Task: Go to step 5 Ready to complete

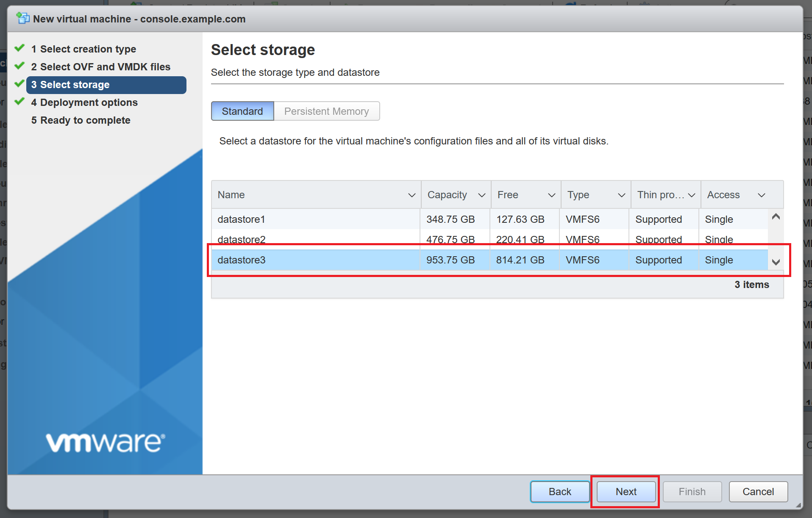Action: coord(81,120)
